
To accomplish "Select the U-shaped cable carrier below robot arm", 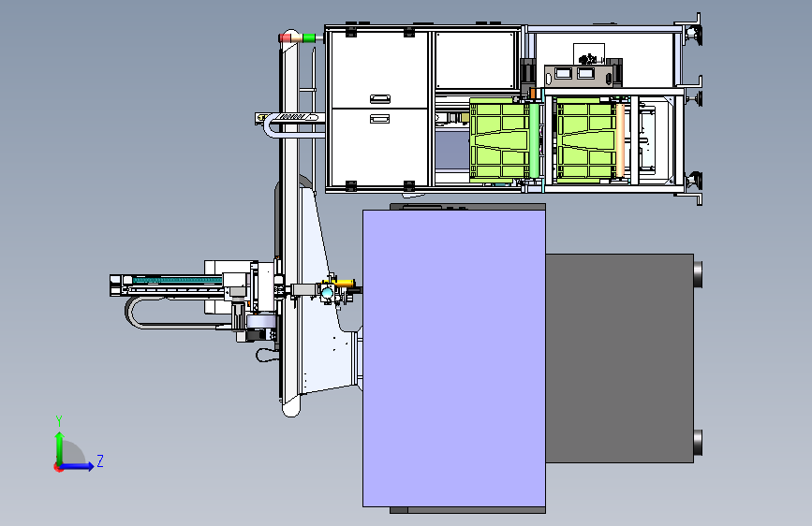I will pyautogui.click(x=177, y=312).
